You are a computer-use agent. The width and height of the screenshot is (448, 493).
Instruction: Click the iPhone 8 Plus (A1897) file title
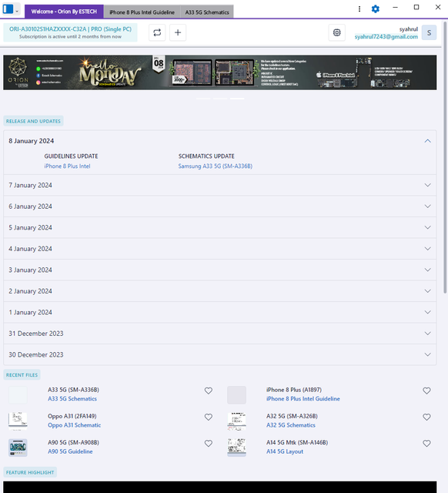click(294, 390)
